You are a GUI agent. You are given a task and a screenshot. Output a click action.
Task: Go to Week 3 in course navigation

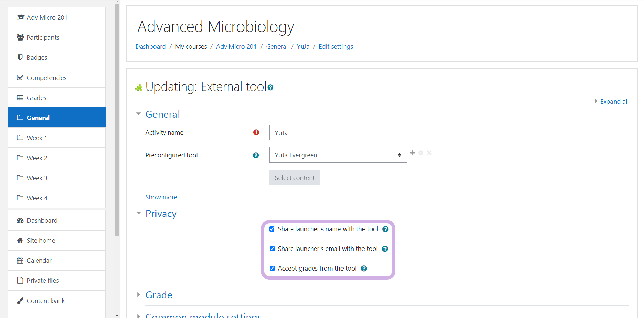[37, 178]
